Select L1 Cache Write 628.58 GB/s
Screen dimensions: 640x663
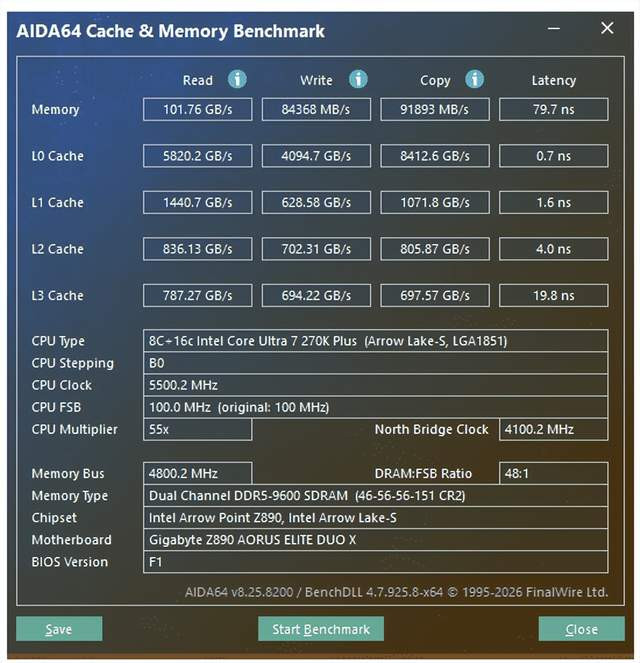(316, 203)
